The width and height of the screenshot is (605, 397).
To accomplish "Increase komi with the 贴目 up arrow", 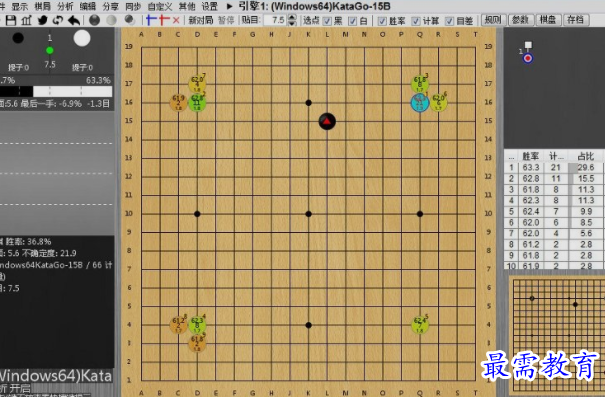I will tap(292, 17).
